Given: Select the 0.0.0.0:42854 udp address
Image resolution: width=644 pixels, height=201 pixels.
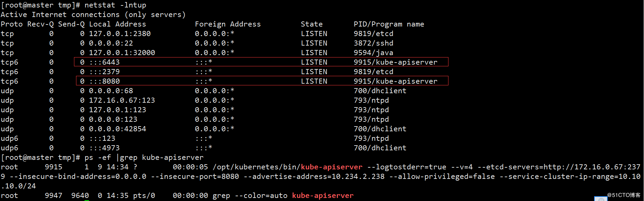Looking at the screenshot, I should coord(117,129).
